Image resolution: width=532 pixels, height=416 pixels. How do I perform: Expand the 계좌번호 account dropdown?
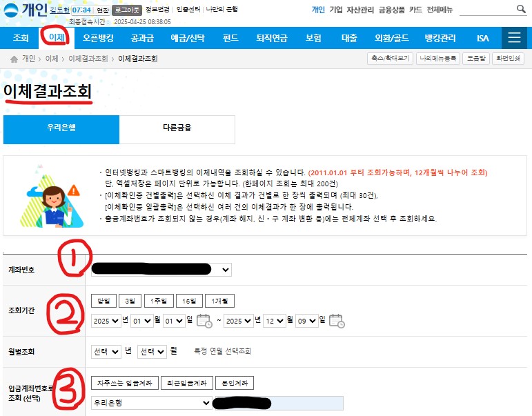click(161, 270)
